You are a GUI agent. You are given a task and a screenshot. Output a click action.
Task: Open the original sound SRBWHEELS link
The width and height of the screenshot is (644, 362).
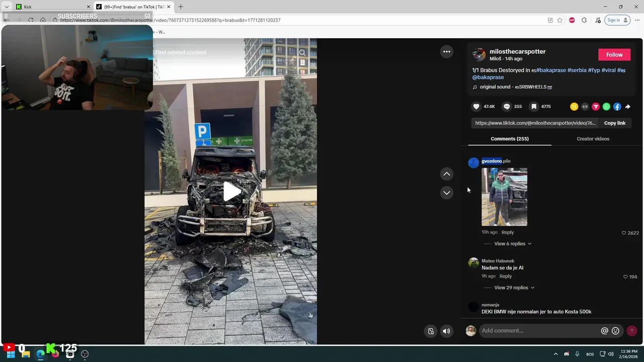click(x=516, y=87)
